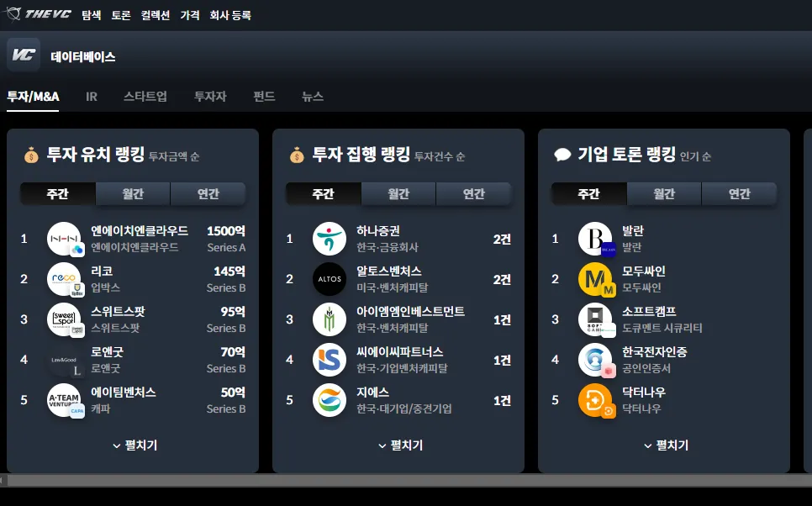The height and width of the screenshot is (506, 812).
Task: Select 주간 in 투자 집행 랭킹
Action: click(324, 193)
